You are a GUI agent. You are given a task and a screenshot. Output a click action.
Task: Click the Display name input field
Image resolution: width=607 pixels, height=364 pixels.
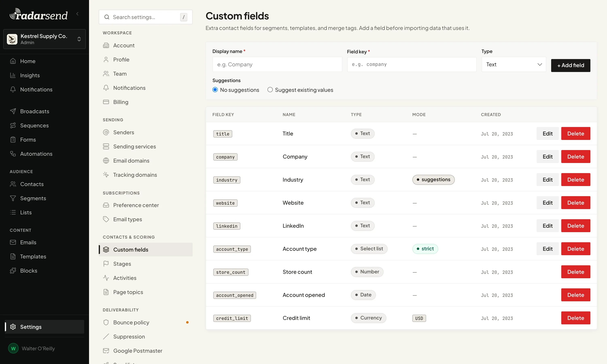[277, 65]
